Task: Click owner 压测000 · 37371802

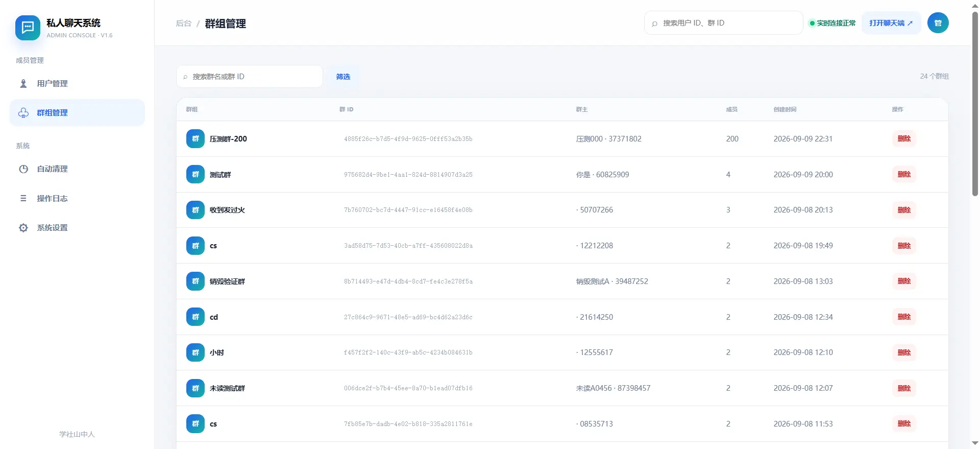Action: point(608,139)
